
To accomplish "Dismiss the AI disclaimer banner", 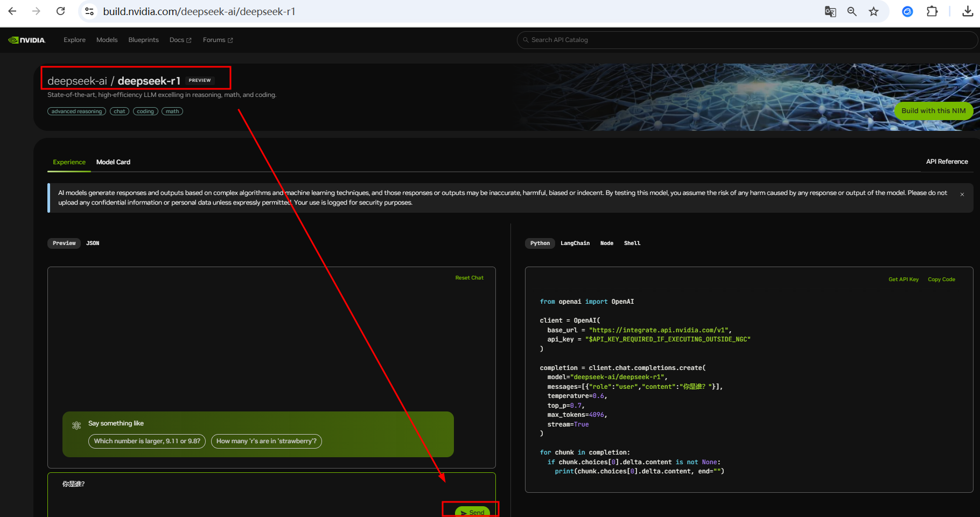I will pos(962,194).
